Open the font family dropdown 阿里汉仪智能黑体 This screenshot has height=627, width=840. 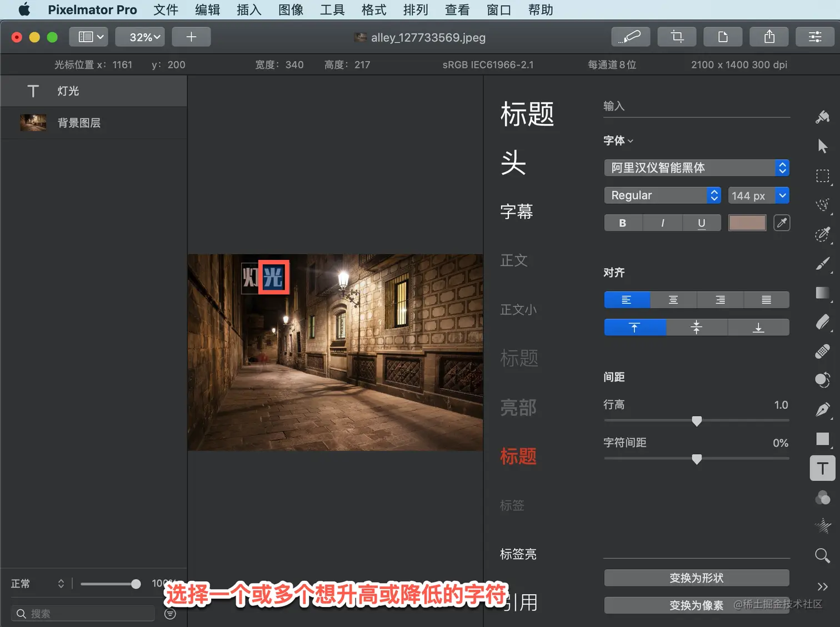pos(697,168)
